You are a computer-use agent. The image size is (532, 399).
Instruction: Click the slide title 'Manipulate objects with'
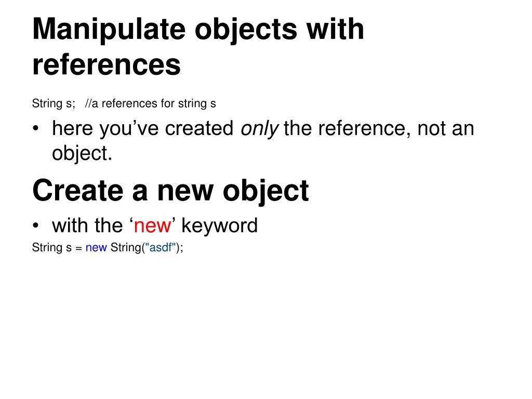point(198,30)
